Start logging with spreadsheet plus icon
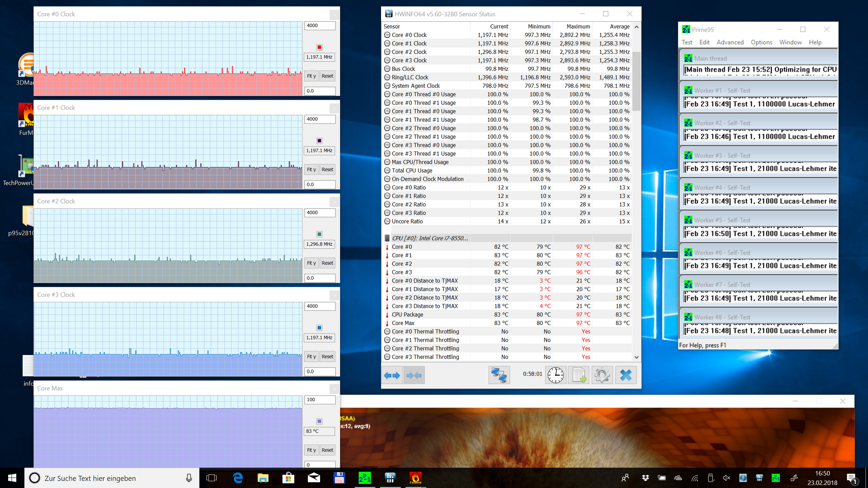This screenshot has width=868, height=488. 579,375
